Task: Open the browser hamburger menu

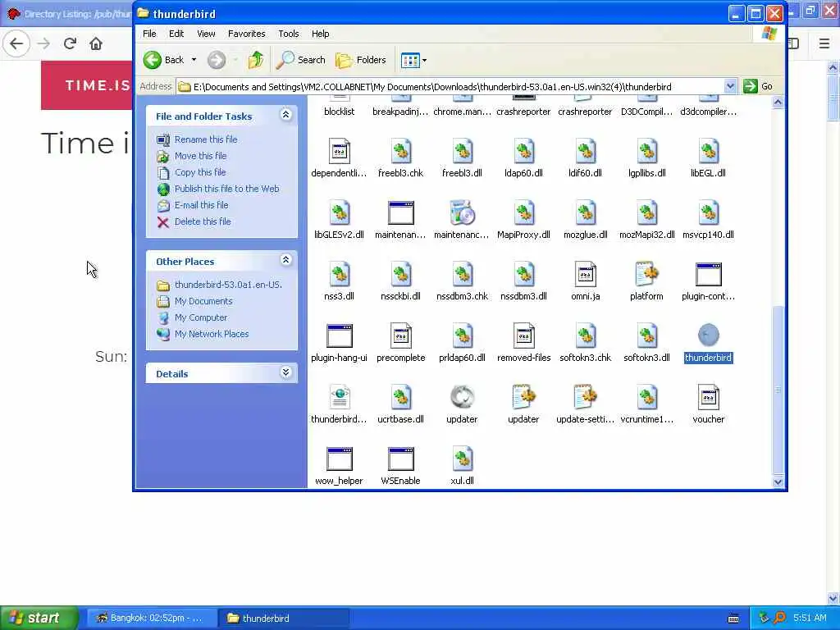Action: [x=824, y=43]
